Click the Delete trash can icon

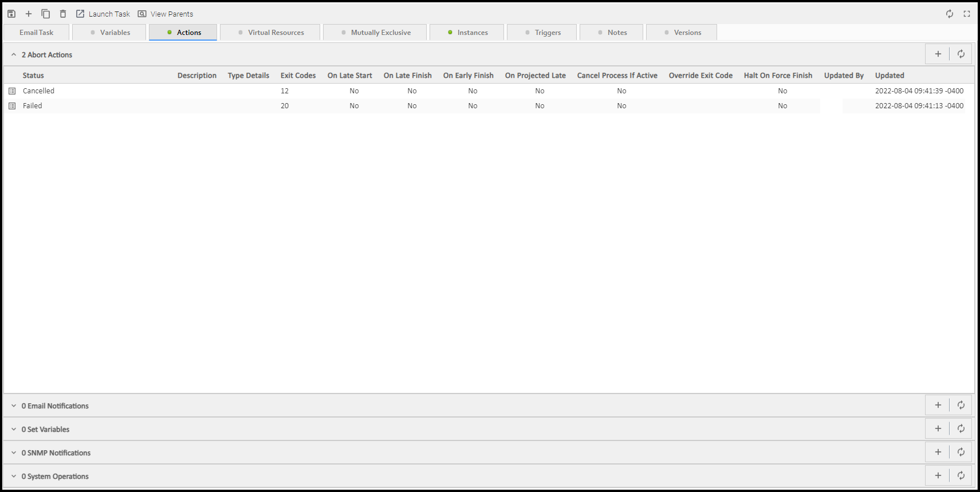coord(63,14)
